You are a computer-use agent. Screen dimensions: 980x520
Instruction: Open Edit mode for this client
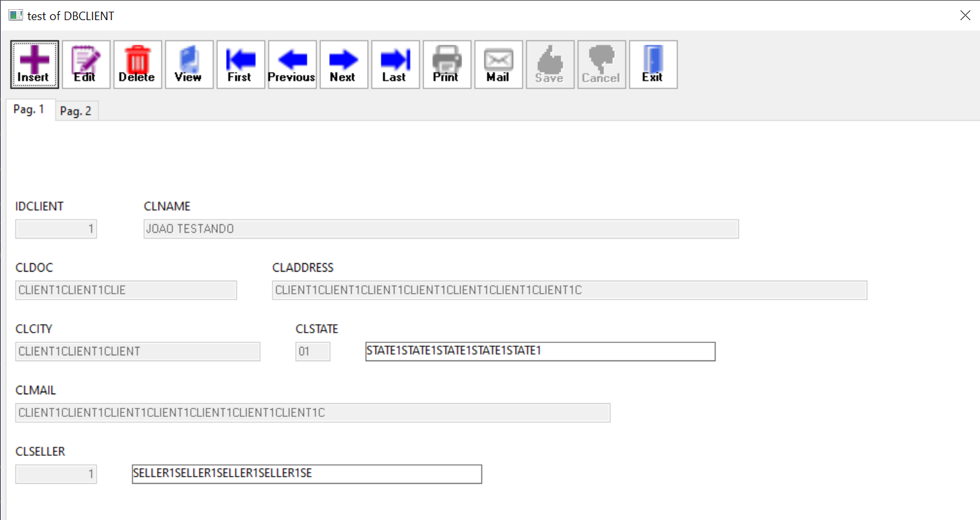point(86,64)
